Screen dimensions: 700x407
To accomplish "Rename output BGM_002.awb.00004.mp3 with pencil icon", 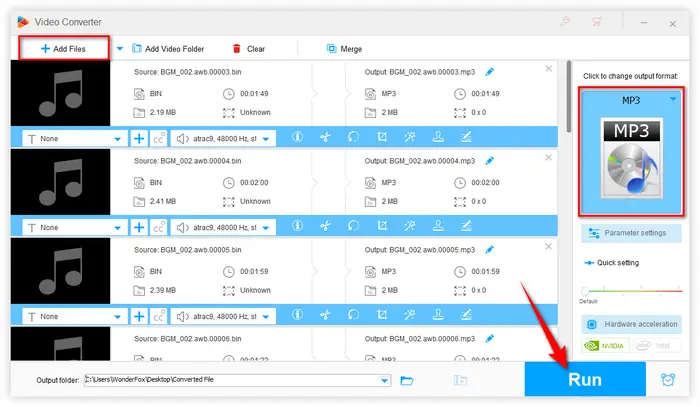I will [x=490, y=161].
